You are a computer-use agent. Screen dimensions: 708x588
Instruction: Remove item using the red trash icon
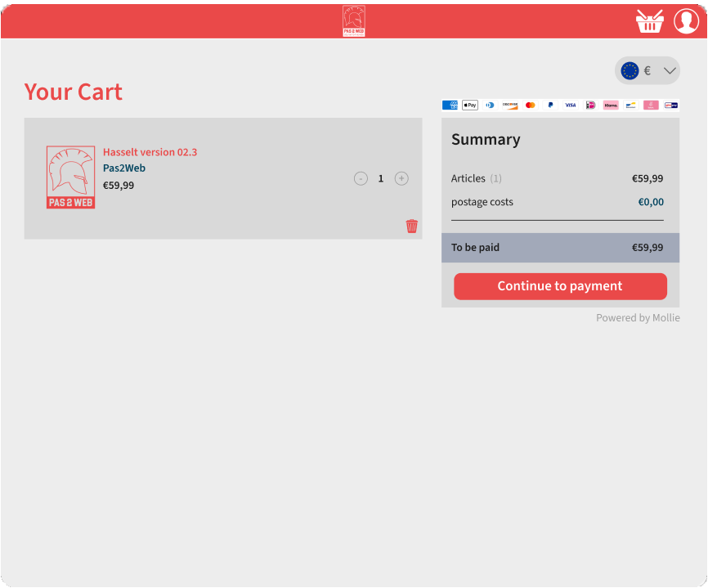(x=412, y=227)
